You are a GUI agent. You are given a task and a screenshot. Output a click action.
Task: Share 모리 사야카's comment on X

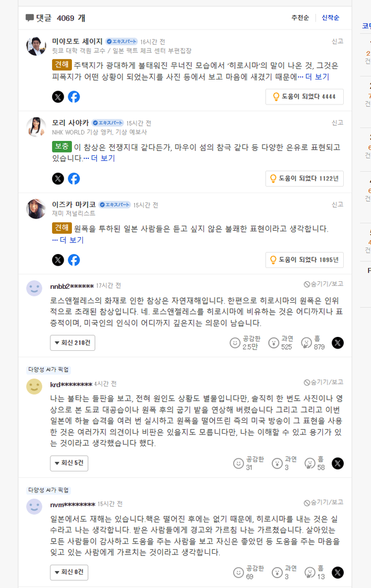pyautogui.click(x=58, y=179)
